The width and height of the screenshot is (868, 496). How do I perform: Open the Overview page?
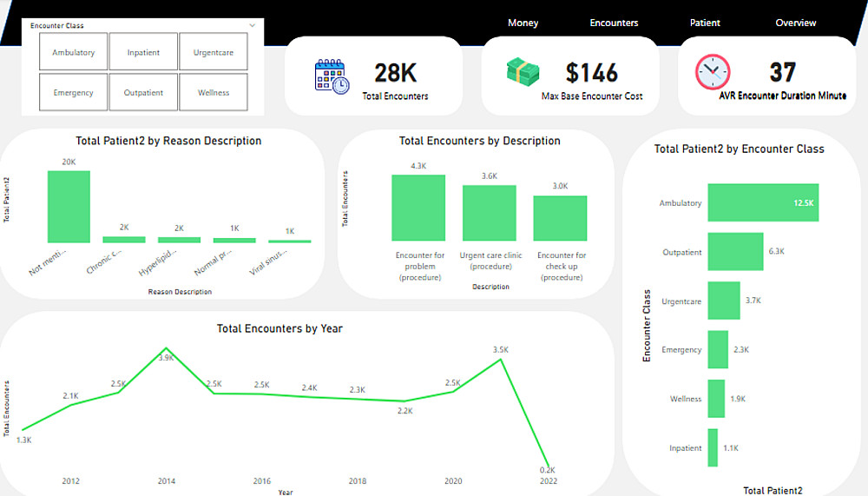click(x=795, y=23)
